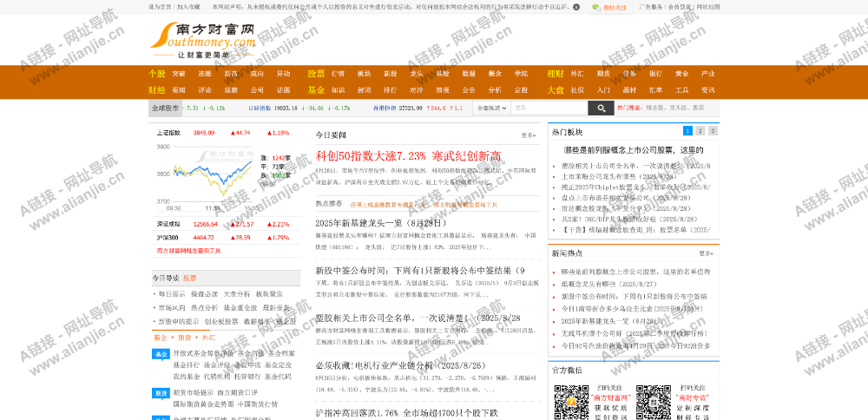This screenshot has height=420, width=868.
Task: Click 期货市场提示 link
Action: (194, 392)
